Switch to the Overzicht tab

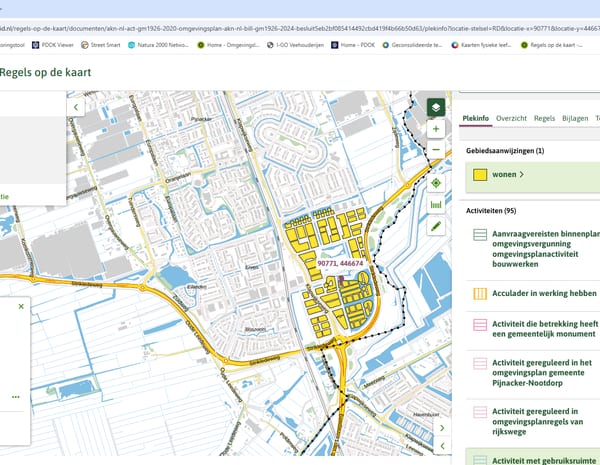click(511, 118)
